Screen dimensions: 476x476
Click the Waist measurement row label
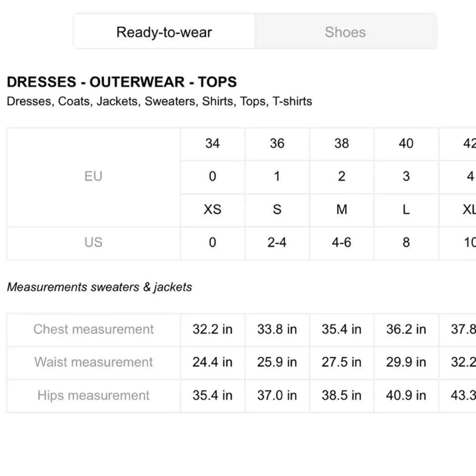[93, 362]
